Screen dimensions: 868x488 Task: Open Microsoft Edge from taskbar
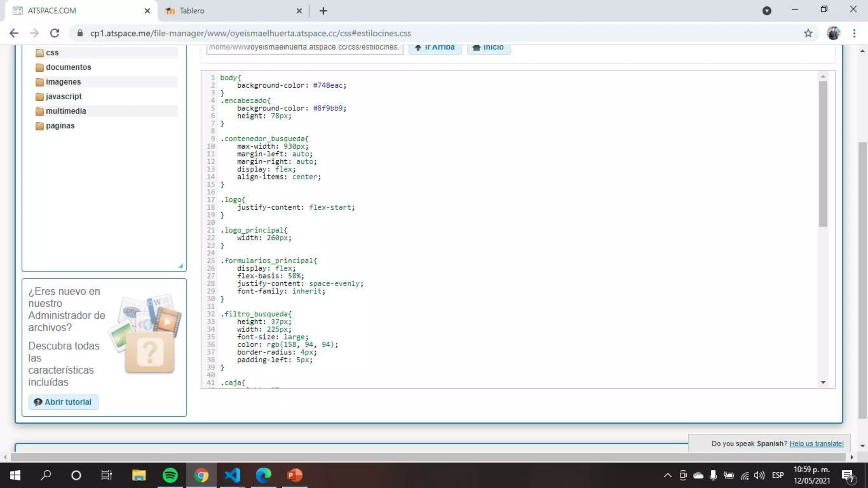point(263,475)
